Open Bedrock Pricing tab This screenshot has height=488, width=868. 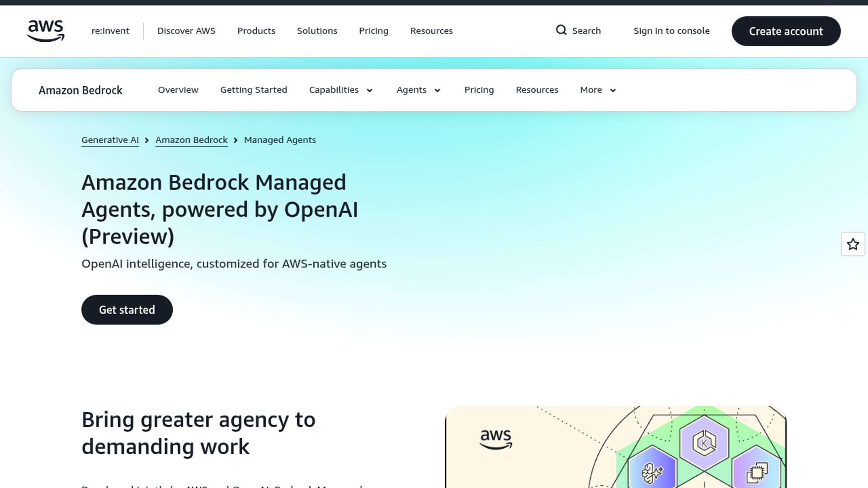tap(479, 90)
